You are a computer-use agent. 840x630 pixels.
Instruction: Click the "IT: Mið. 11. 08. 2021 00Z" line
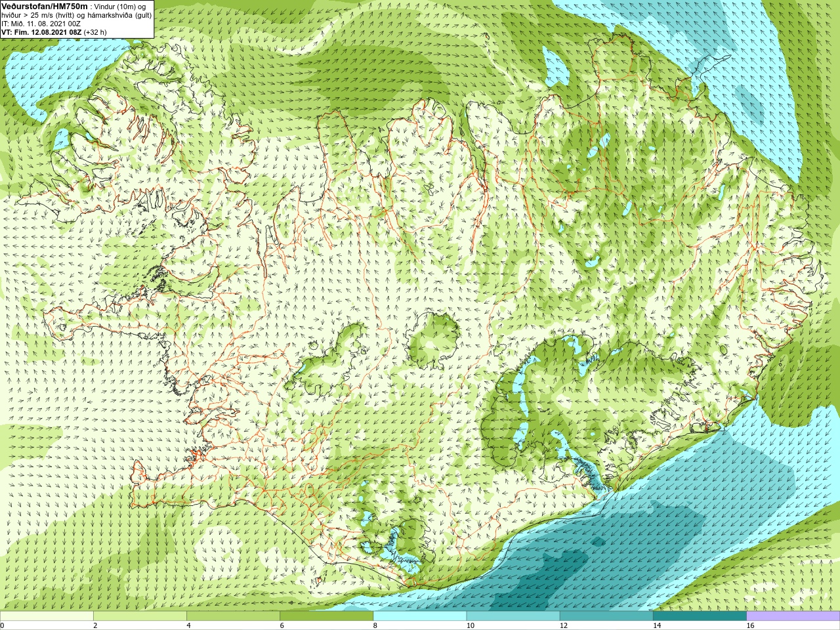[x=41, y=23]
